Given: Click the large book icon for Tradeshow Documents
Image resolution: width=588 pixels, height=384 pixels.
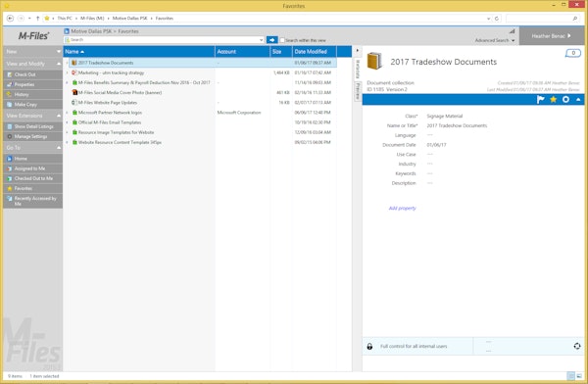Looking at the screenshot, I should click(x=374, y=61).
